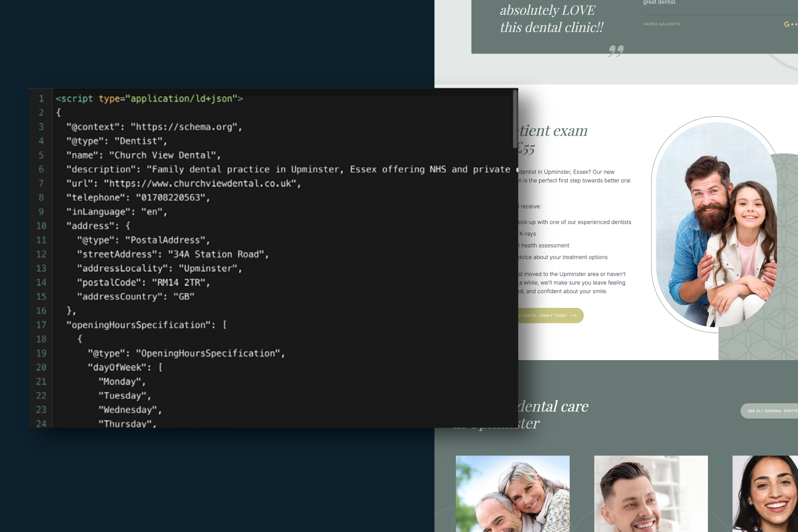Image resolution: width=798 pixels, height=532 pixels.
Task: Click the "Monday" entry in code
Action: point(122,381)
